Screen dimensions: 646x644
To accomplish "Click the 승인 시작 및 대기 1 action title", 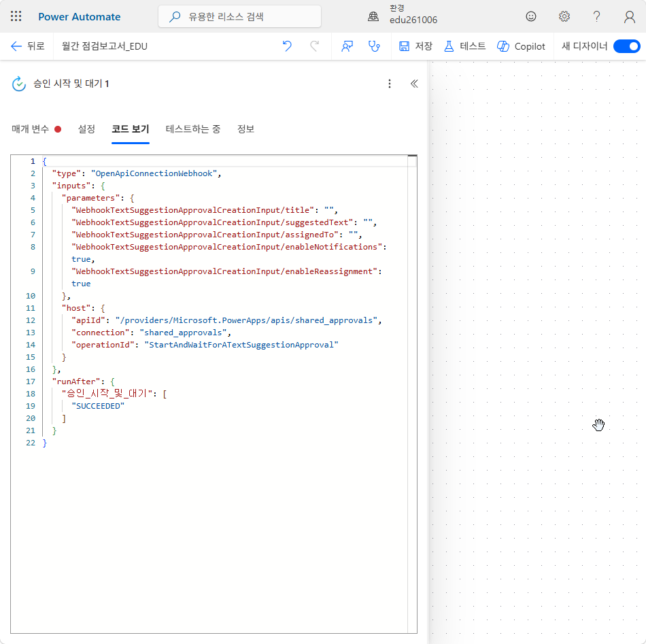I will point(71,84).
